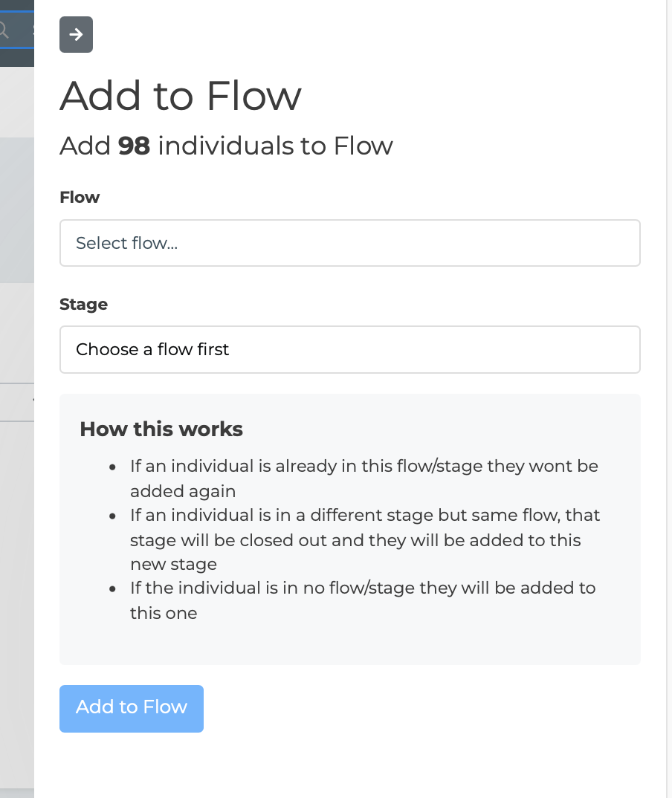Open the 'Select flow...' dropdown
The image size is (672, 798).
pyautogui.click(x=349, y=243)
